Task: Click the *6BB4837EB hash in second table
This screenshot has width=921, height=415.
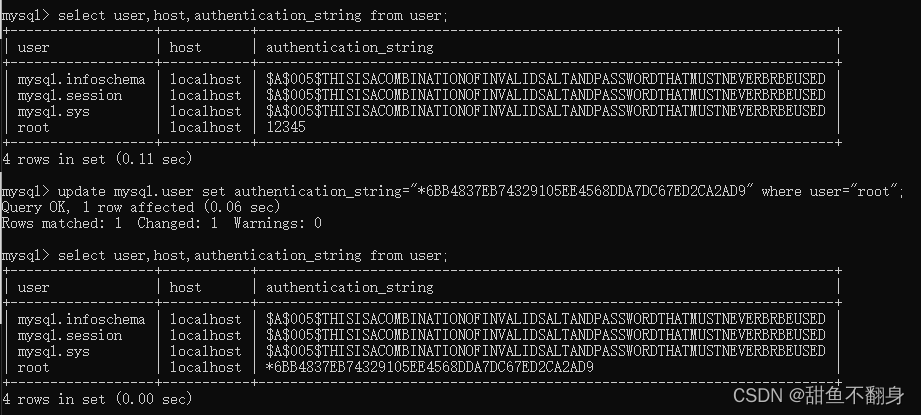Action: 430,367
